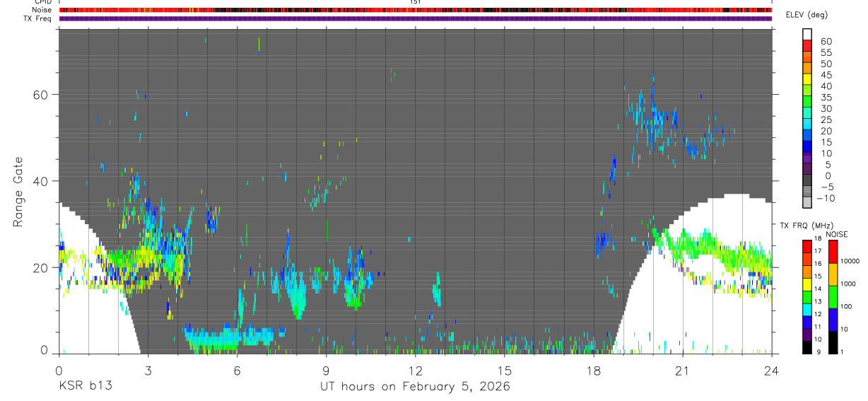Select the 'NOISE' legend title
Viewport: 868px width, 401px height.
coord(838,234)
